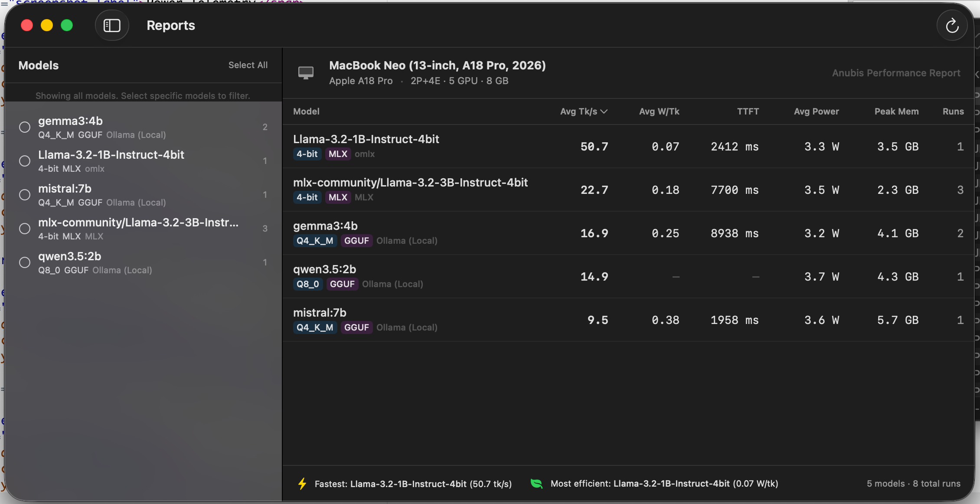Click the green leaf efficiency icon
This screenshot has height=504, width=980.
click(536, 484)
